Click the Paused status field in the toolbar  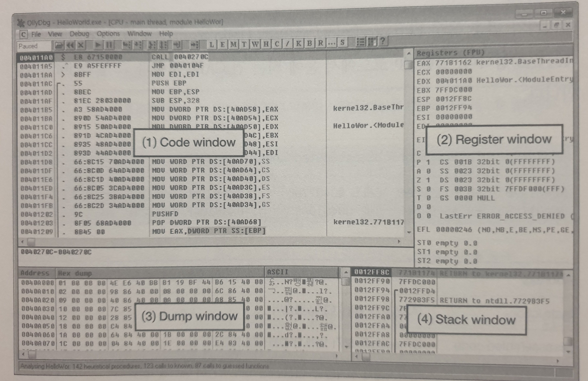click(x=34, y=46)
